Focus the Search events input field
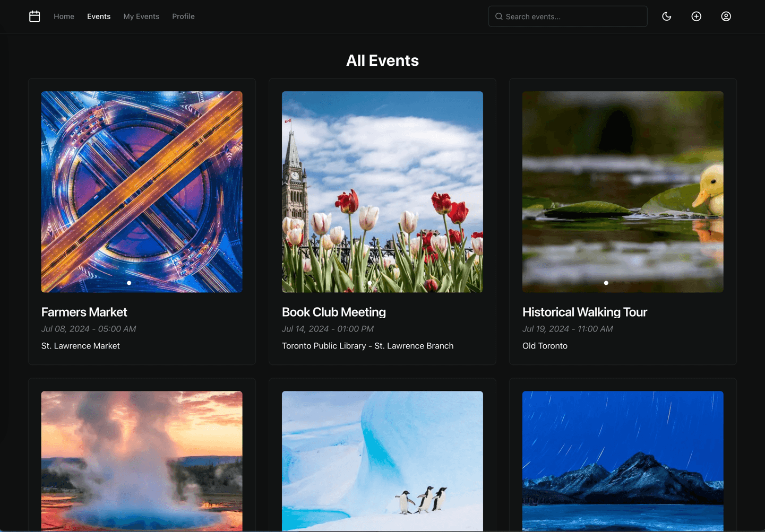The image size is (765, 532). click(x=568, y=16)
